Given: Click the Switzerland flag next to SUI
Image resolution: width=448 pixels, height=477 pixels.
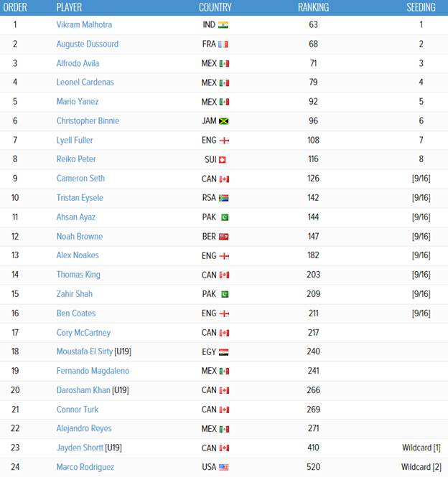Looking at the screenshot, I should point(223,160).
